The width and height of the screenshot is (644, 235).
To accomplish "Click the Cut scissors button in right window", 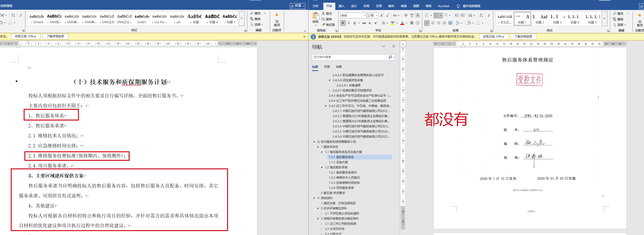I will tap(327, 13).
